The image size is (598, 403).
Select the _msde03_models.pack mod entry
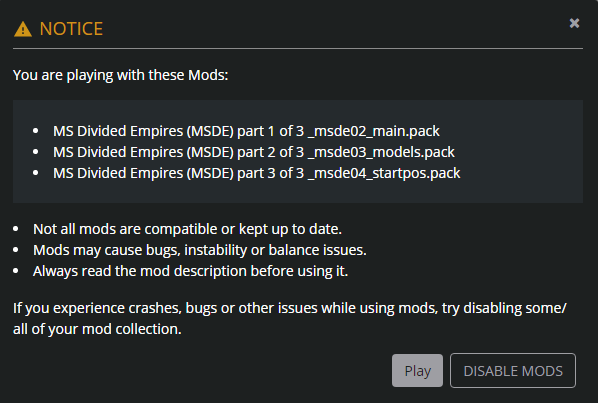click(x=254, y=152)
